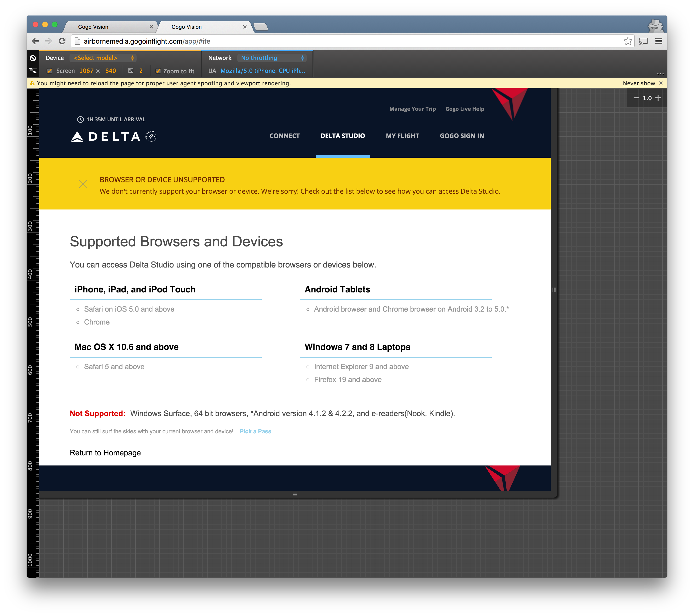Go back with the browser back arrow

35,41
